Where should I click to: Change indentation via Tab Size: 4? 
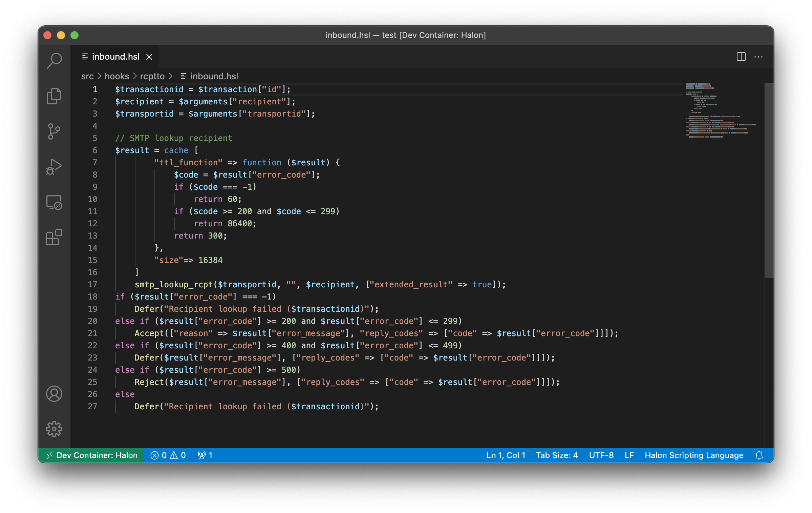(557, 455)
